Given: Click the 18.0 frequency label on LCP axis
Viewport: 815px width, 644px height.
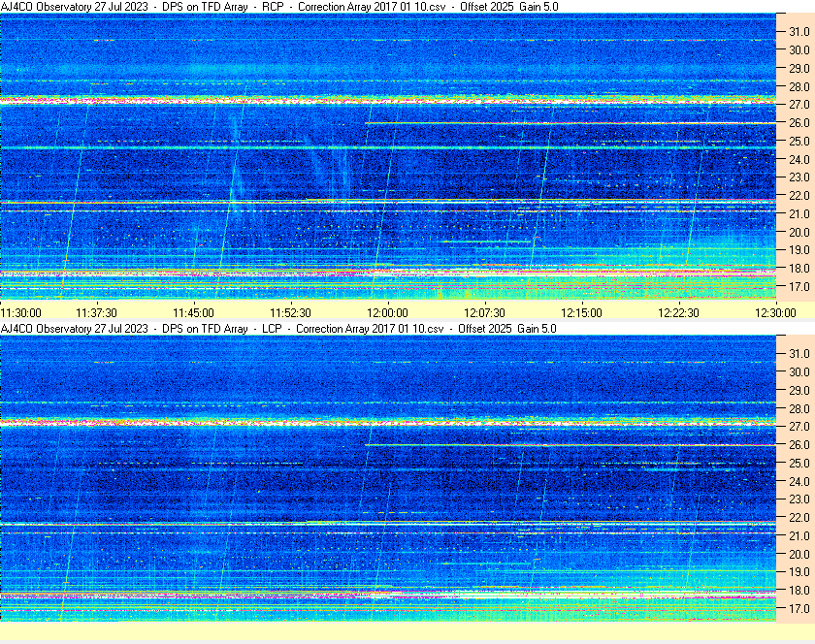Looking at the screenshot, I should [x=799, y=591].
